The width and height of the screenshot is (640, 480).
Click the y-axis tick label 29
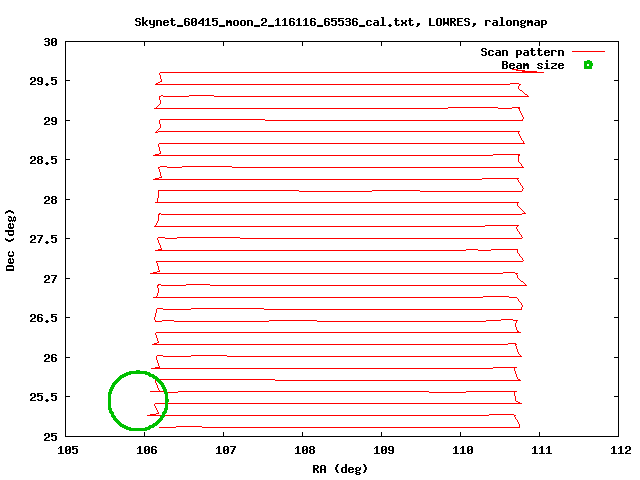(51, 121)
